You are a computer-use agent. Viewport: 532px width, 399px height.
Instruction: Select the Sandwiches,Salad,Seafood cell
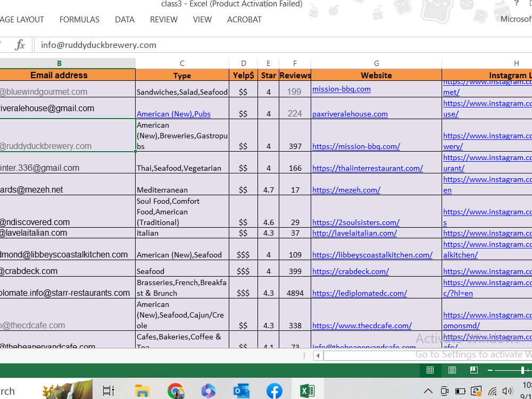(182, 89)
